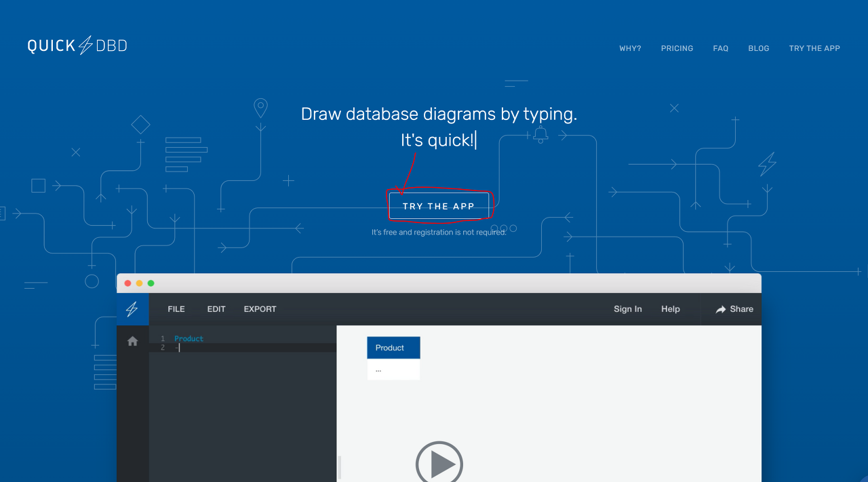Screen dimensions: 868x482
Task: Play the demo video
Action: [439, 463]
